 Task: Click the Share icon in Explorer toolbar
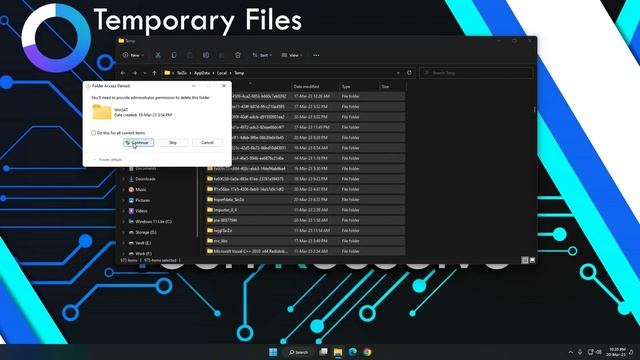point(222,55)
